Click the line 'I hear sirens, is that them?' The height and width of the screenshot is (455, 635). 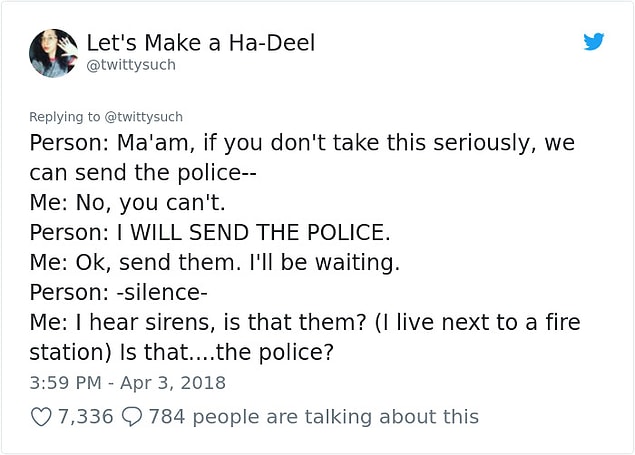coord(221,322)
